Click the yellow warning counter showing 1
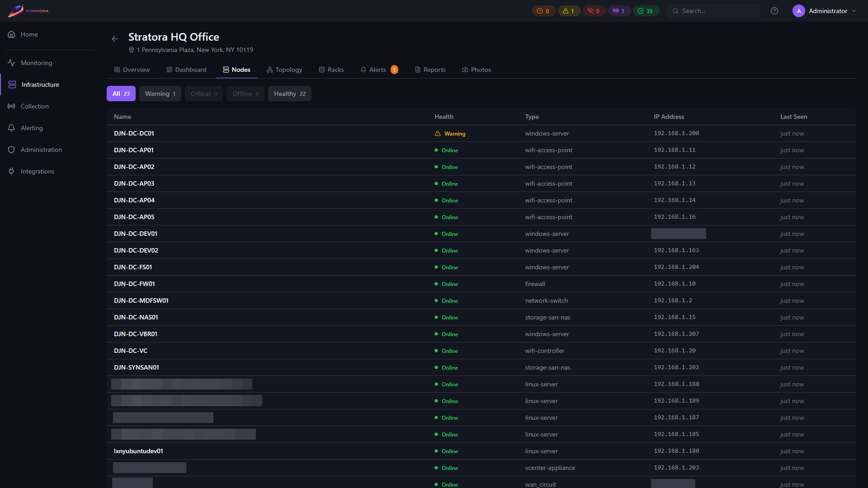Screen dimensions: 868x488 pyautogui.click(x=569, y=11)
